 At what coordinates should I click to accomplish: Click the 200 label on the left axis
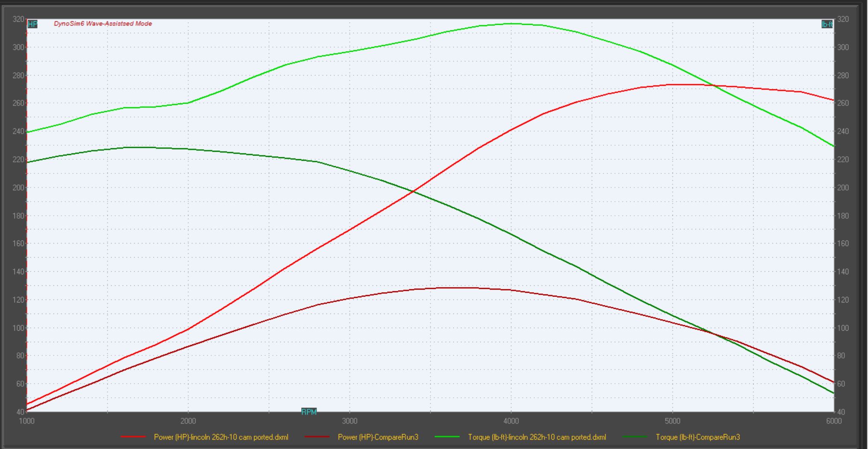(x=18, y=188)
